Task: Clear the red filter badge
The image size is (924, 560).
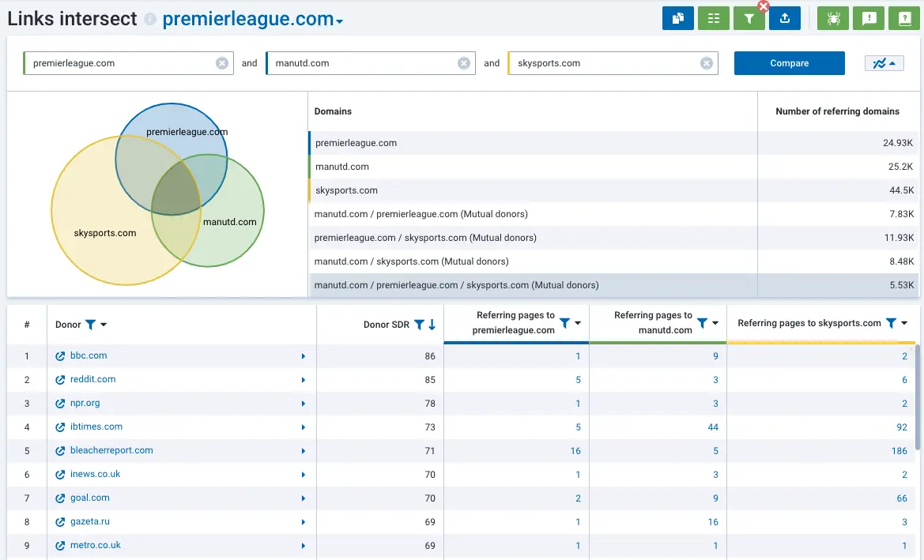Action: point(764,6)
